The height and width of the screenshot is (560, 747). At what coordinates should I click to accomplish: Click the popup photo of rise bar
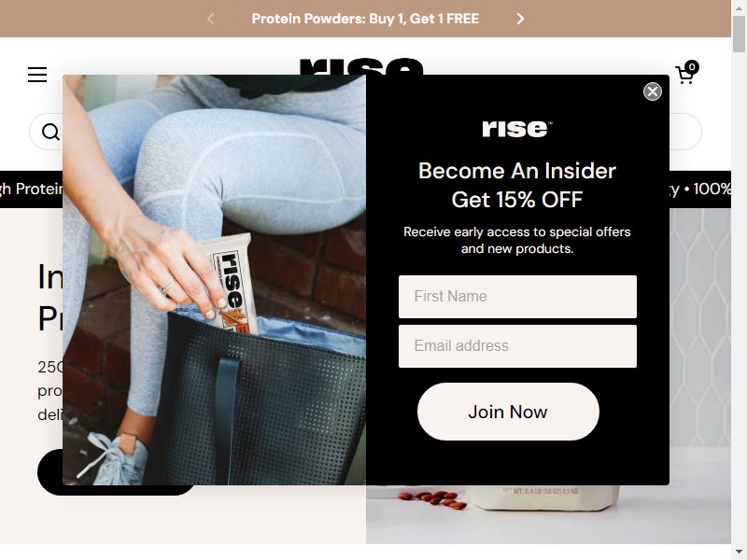(x=215, y=280)
